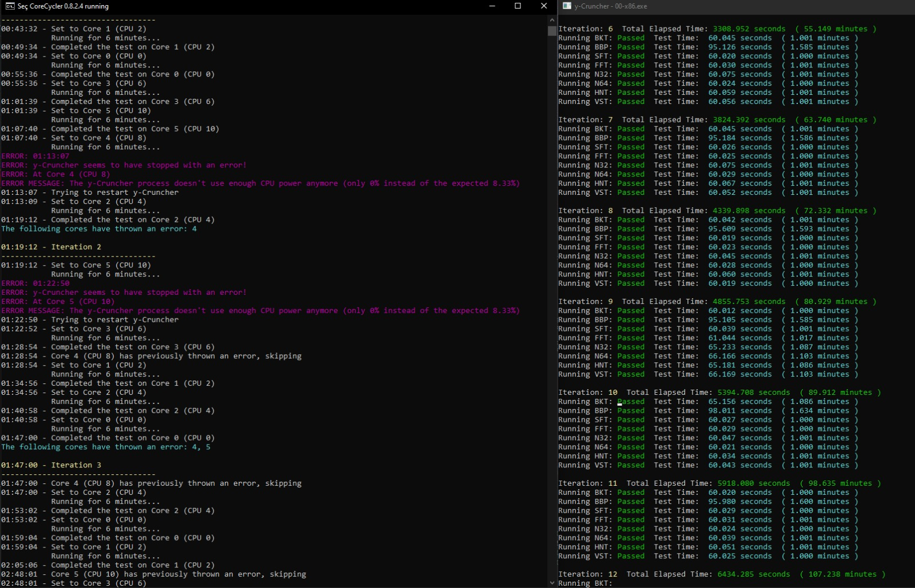
Task: Click the Iteration 10 elapsed time line
Action: [x=719, y=393]
